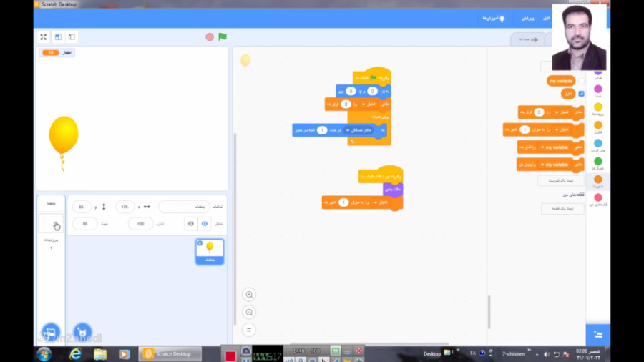The width and height of the screenshot is (644, 362).
Task: Click the choose a backdrop button
Action: pyautogui.click(x=51, y=332)
